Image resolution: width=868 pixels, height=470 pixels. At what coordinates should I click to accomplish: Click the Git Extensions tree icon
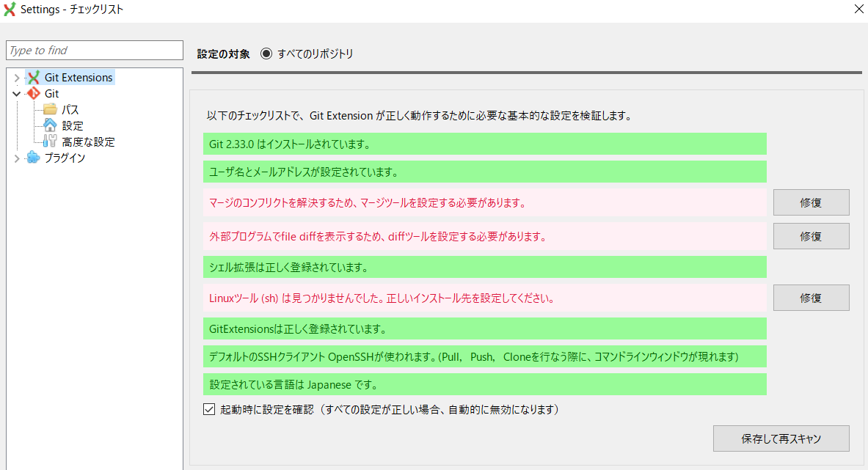(x=33, y=78)
